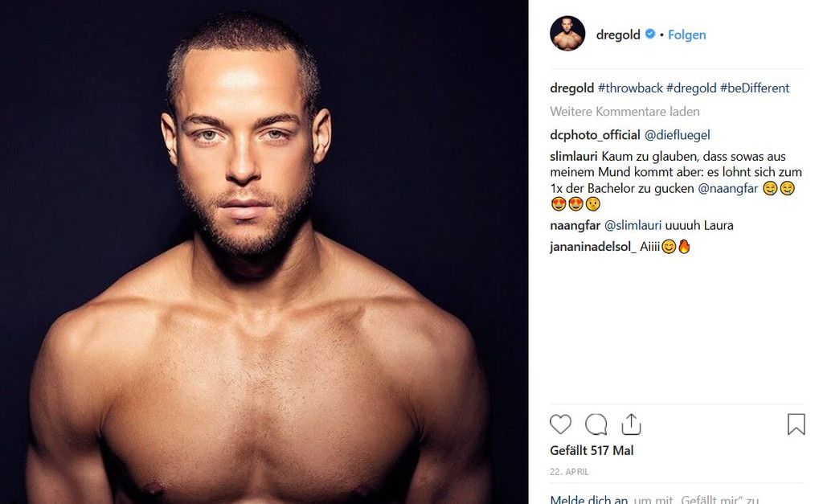Visit the @naangfar mention in comment
The width and height of the screenshot is (823, 504).
point(727,188)
